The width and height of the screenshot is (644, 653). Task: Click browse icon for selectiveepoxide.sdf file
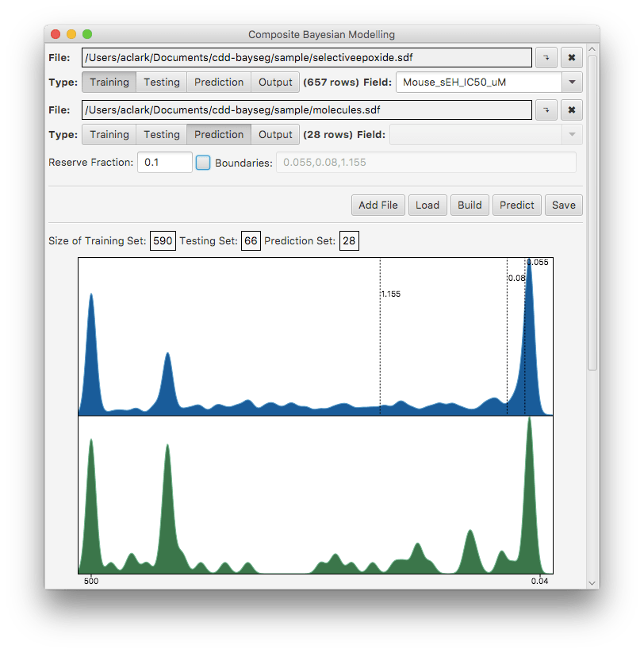click(x=546, y=58)
